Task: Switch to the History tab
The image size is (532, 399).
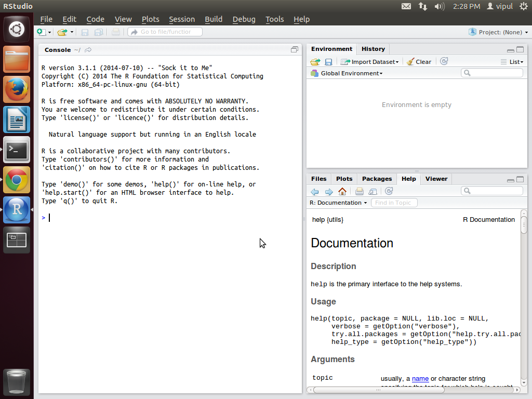Action: click(373, 49)
